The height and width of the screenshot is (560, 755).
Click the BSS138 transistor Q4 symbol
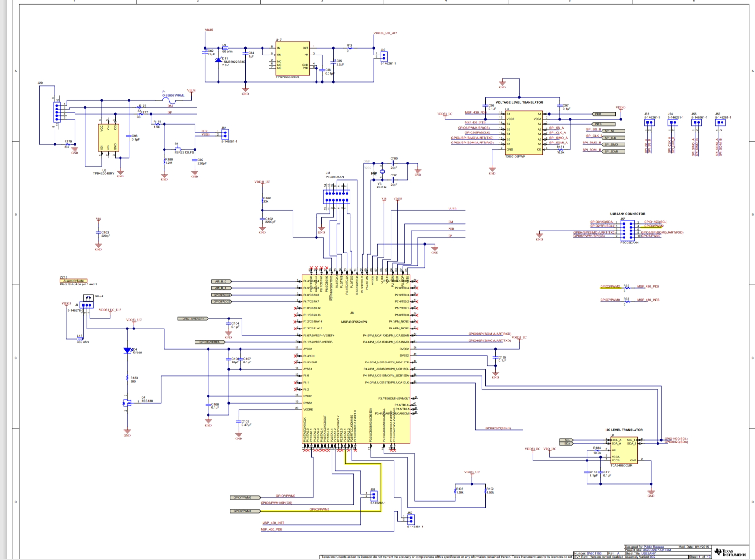point(127,402)
